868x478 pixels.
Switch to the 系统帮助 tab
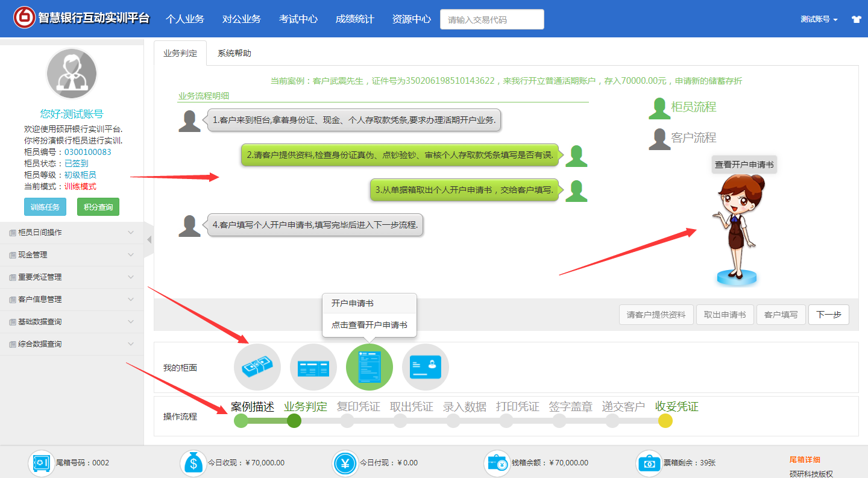coord(234,53)
